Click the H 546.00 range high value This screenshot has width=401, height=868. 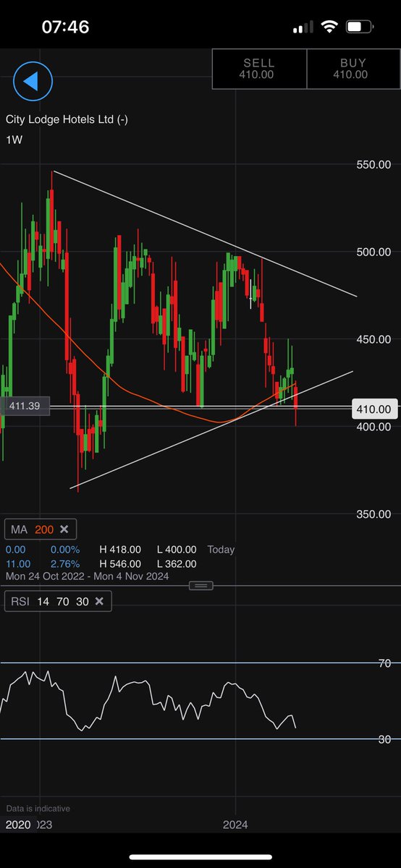pos(120,563)
